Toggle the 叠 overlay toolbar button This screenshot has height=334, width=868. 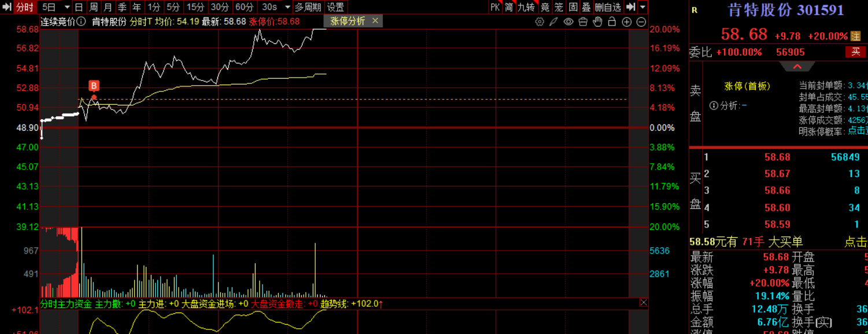(x=586, y=8)
